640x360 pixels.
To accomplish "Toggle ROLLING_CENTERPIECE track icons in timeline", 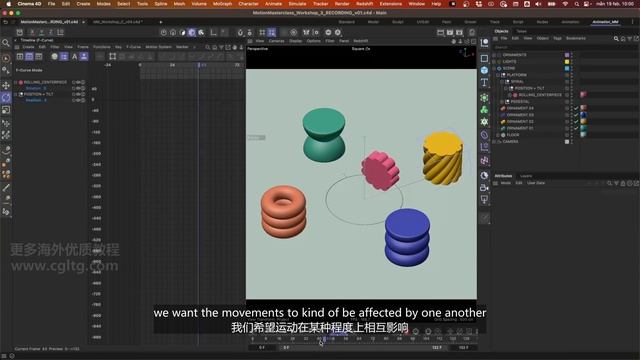I will (78, 82).
